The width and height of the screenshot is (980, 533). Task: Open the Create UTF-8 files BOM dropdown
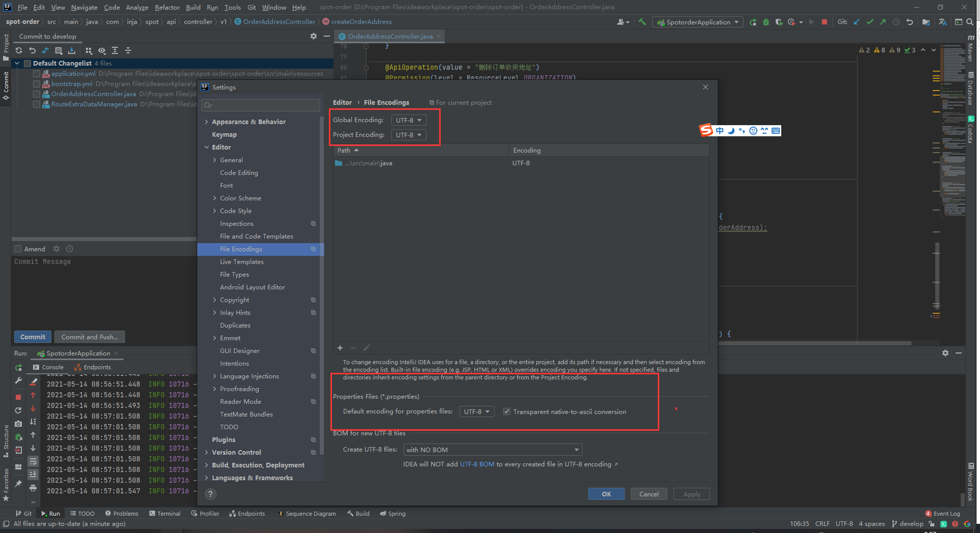pyautogui.click(x=493, y=450)
